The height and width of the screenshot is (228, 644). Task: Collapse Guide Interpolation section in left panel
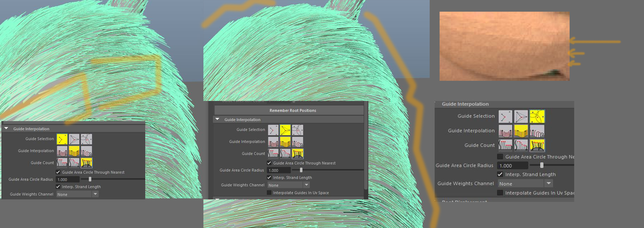(x=6, y=129)
